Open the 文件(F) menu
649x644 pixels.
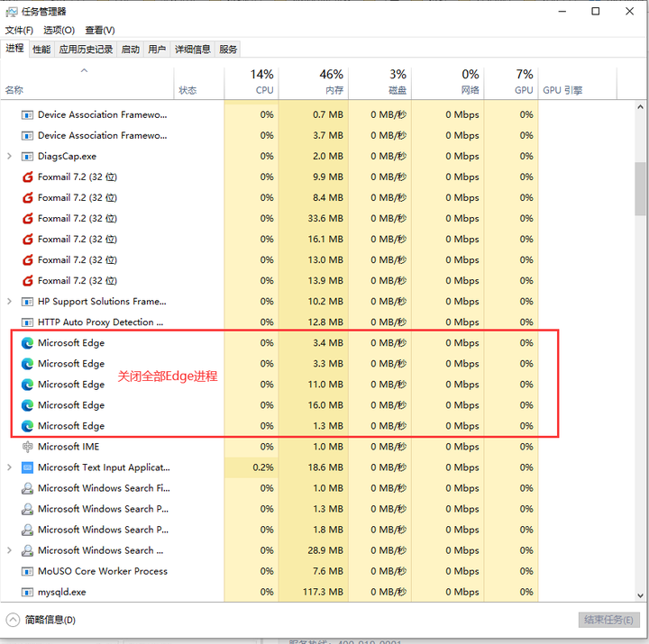pyautogui.click(x=19, y=31)
